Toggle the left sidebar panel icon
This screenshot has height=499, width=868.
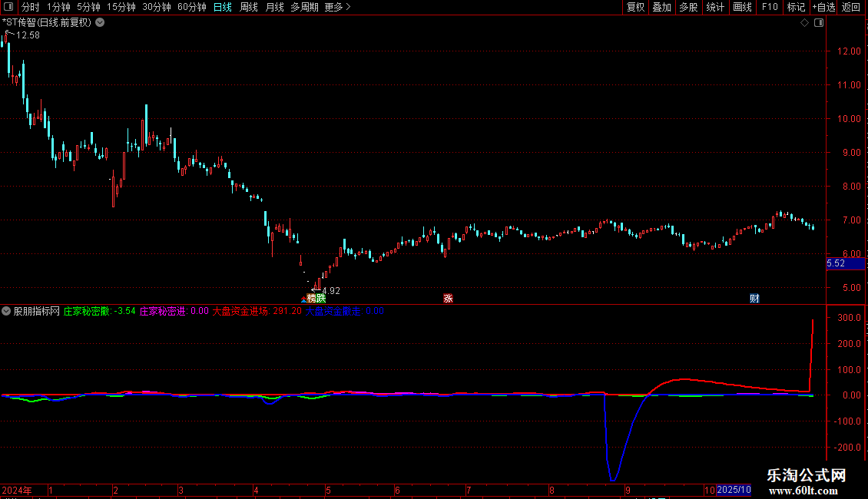point(8,7)
